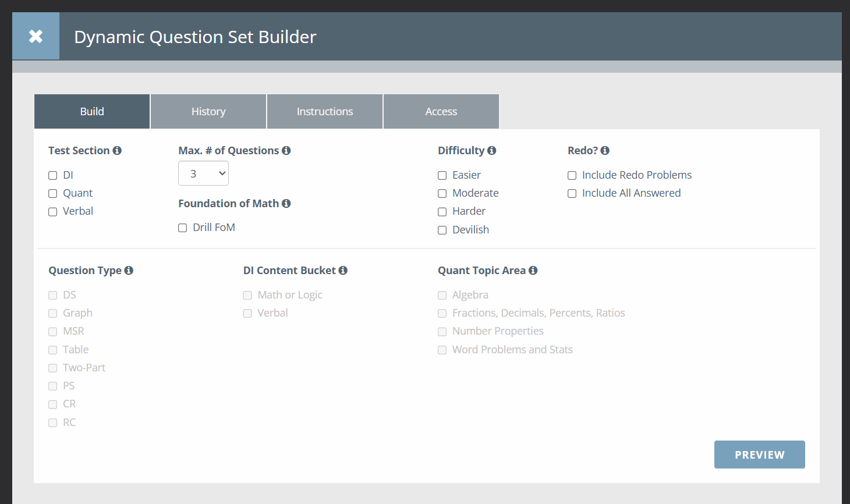Check the Drill FoM option

tap(182, 228)
